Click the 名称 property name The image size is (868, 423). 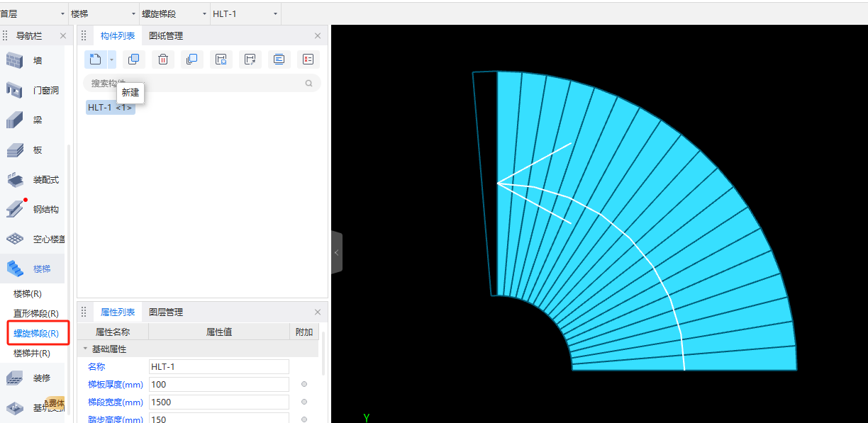pos(96,366)
